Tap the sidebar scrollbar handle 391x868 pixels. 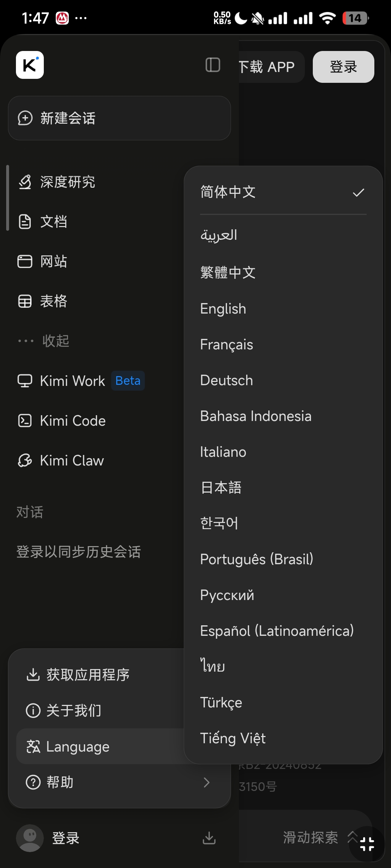click(8, 198)
